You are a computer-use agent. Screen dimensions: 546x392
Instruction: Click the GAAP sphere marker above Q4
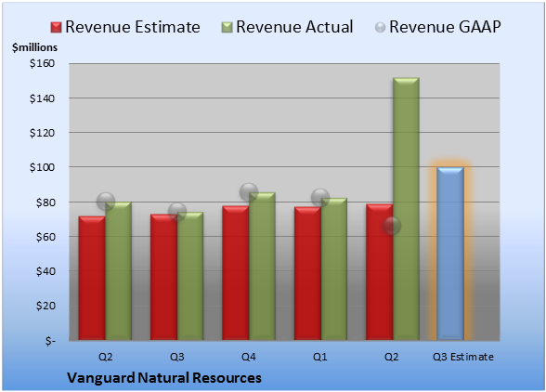click(x=249, y=192)
